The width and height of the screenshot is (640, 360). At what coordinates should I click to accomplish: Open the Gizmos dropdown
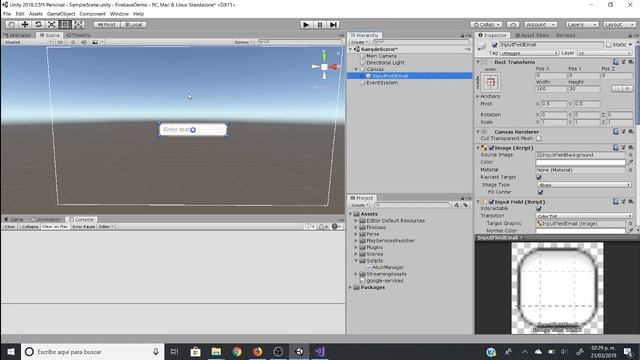(243, 42)
